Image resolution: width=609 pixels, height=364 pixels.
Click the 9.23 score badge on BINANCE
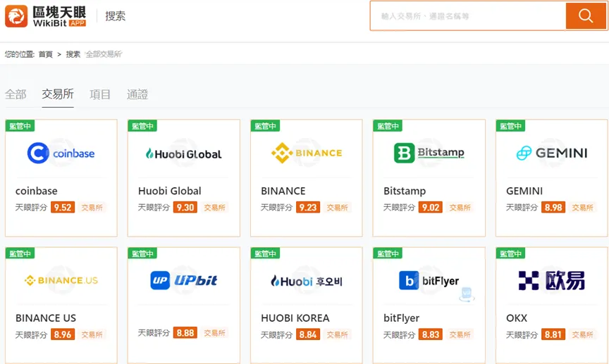coord(308,207)
